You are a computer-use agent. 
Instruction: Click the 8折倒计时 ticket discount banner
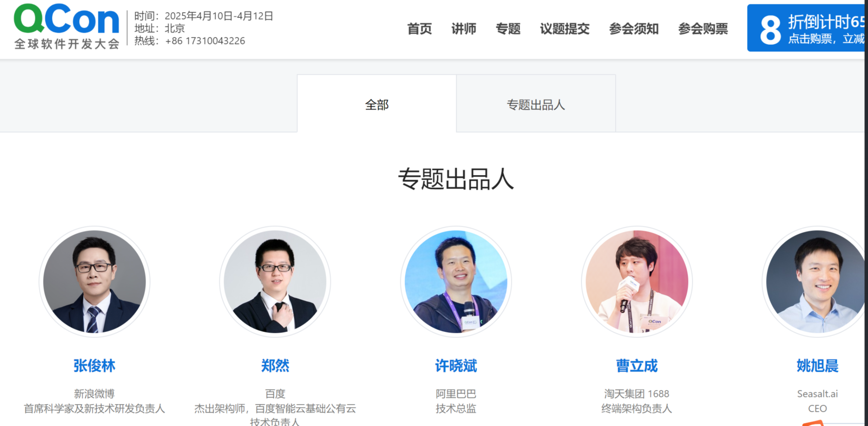pos(806,28)
